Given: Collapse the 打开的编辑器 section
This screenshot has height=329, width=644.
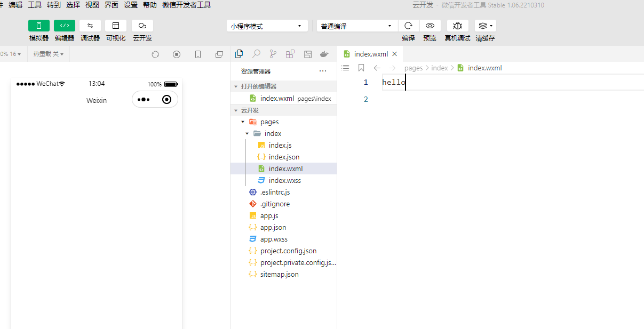Looking at the screenshot, I should 283,86.
